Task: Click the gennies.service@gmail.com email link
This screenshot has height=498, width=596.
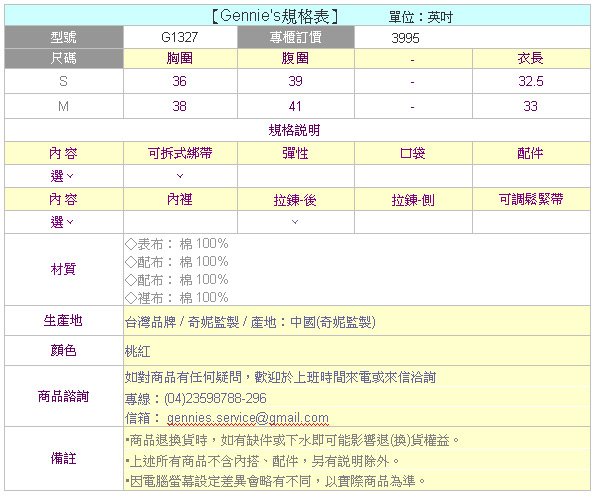Action: pos(247,418)
